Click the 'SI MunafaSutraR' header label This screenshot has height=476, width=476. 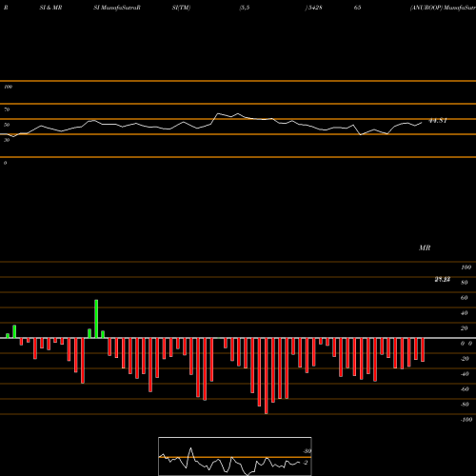click(117, 8)
